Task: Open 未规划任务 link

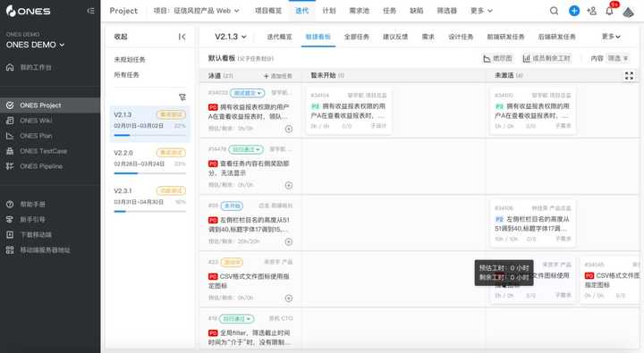Action: tap(130, 60)
